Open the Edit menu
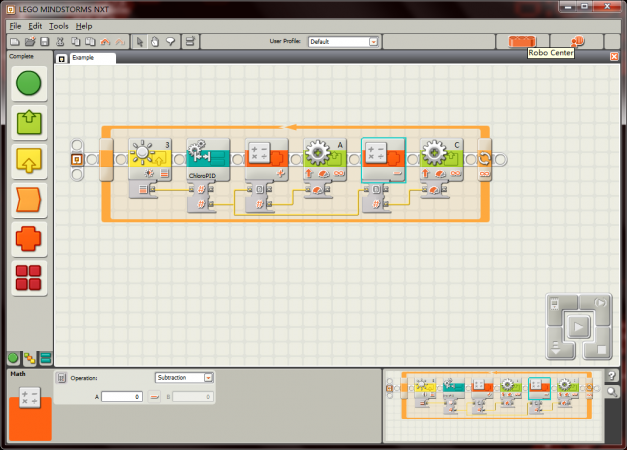Image resolution: width=627 pixels, height=450 pixels. [35, 25]
